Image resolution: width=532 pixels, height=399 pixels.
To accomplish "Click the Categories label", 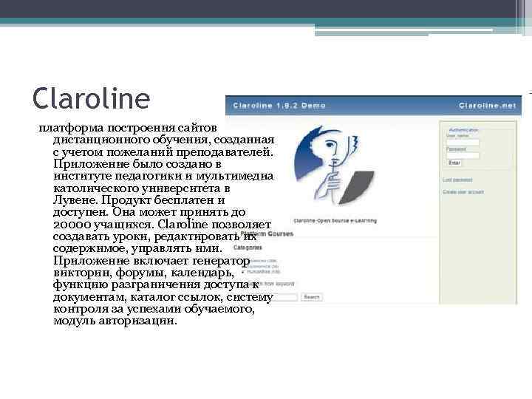I will click(248, 248).
